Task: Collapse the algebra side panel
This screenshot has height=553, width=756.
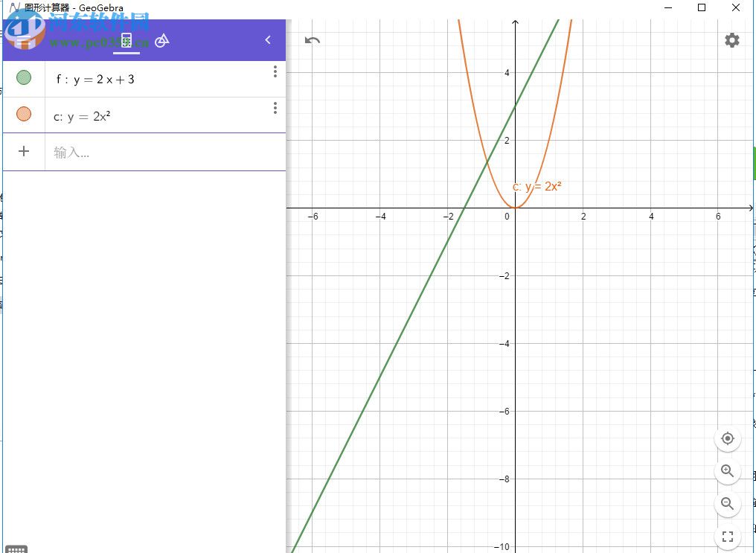Action: (268, 40)
